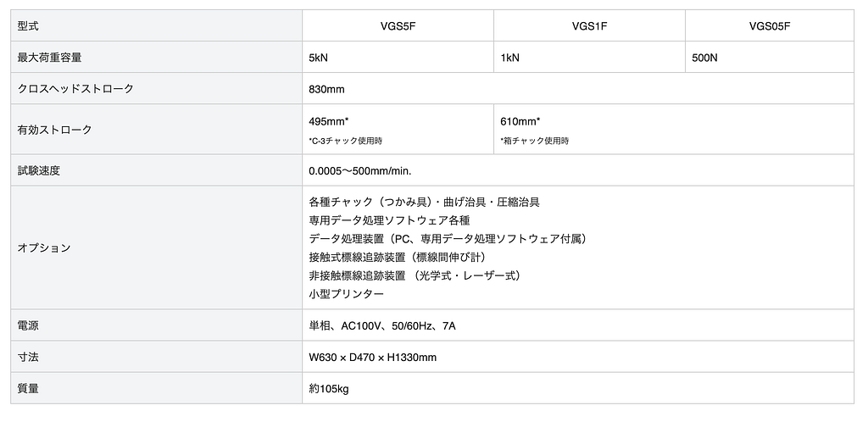Click the 0.0005〜500mm/min. test speed value
Image resolution: width=868 pixels, height=422 pixels.
pyautogui.click(x=360, y=170)
